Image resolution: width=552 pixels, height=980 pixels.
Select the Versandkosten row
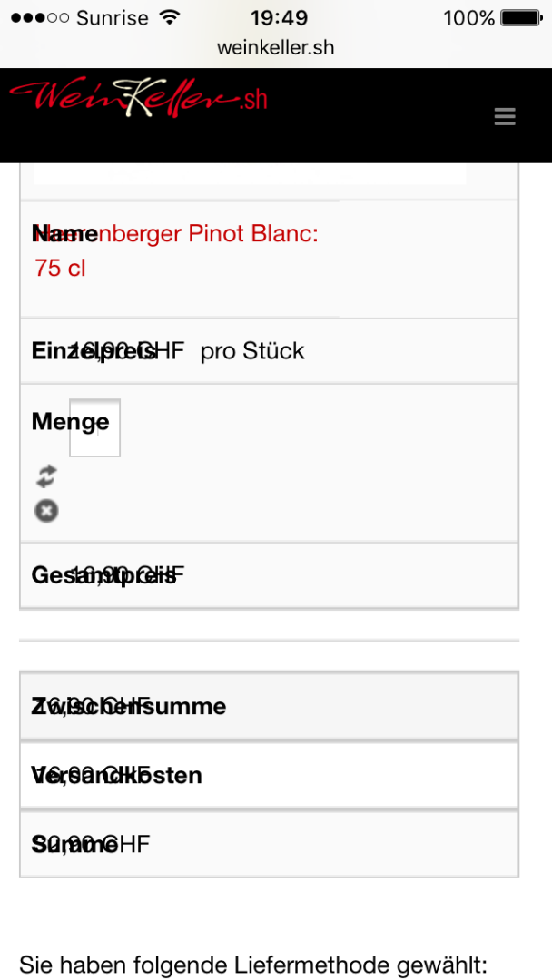pos(269,776)
